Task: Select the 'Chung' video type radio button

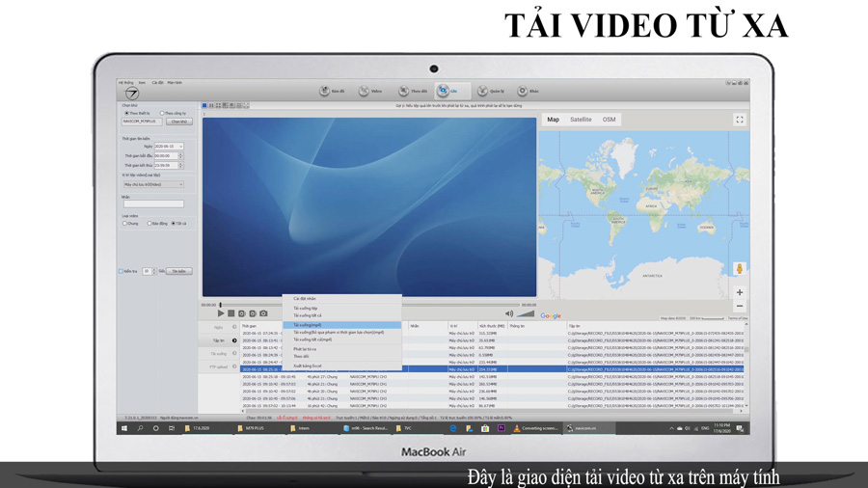Action: [x=125, y=224]
